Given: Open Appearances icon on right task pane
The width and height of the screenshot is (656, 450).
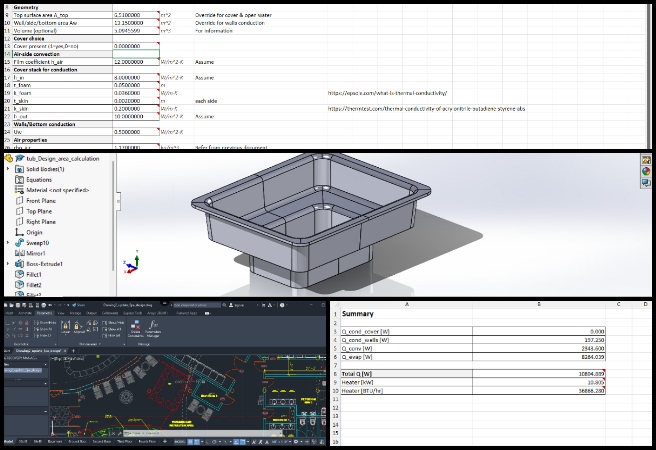Looking at the screenshot, I should (646, 169).
